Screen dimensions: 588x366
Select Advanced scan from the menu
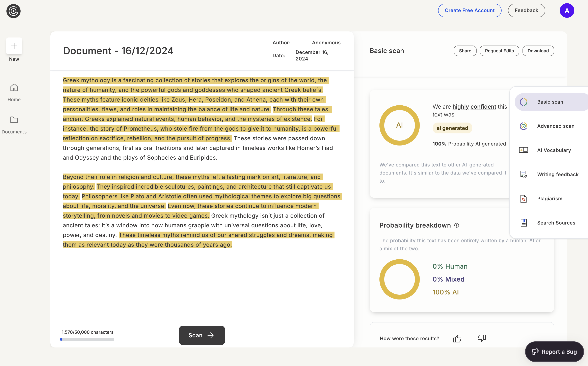pyautogui.click(x=556, y=126)
